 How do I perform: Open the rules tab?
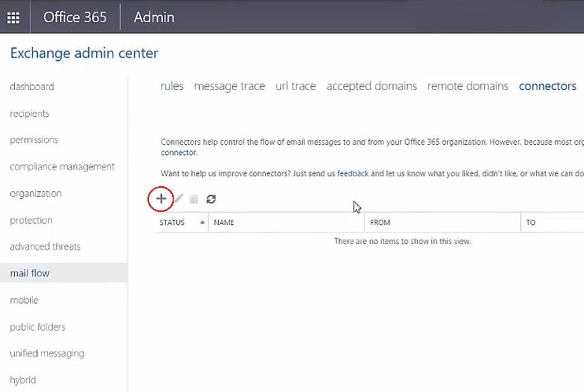(172, 86)
